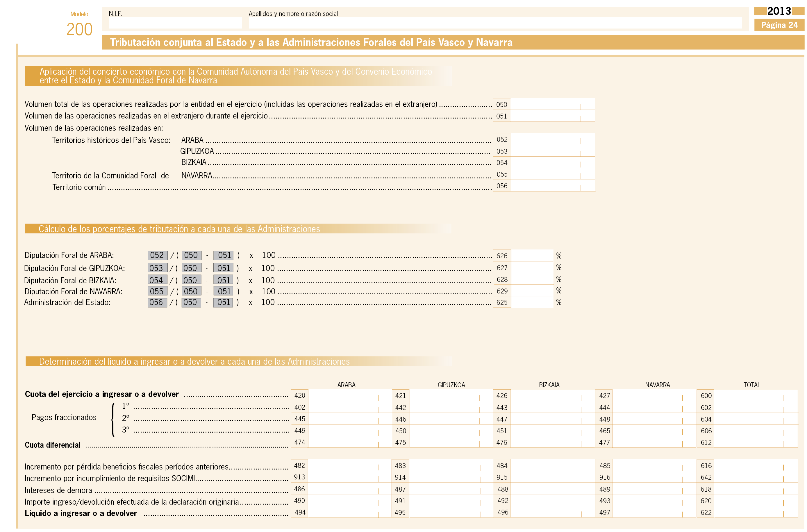Select field 602 first pago fraccionado total
Viewport: 807px width, 532px height.
pyautogui.click(x=756, y=407)
